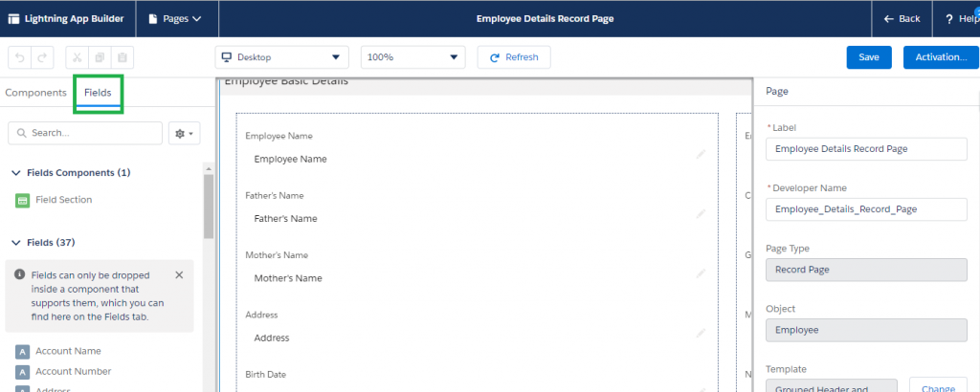980x392 pixels.
Task: Click the Father's Name value on canvas
Action: (285, 219)
